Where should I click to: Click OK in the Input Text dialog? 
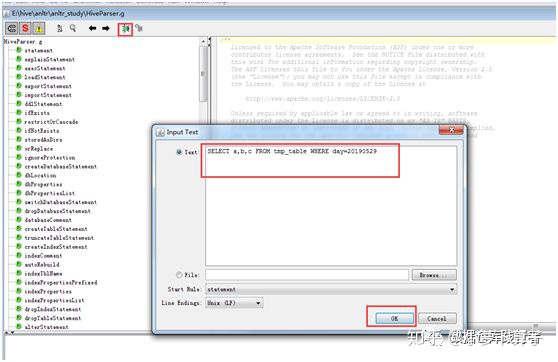(395, 318)
